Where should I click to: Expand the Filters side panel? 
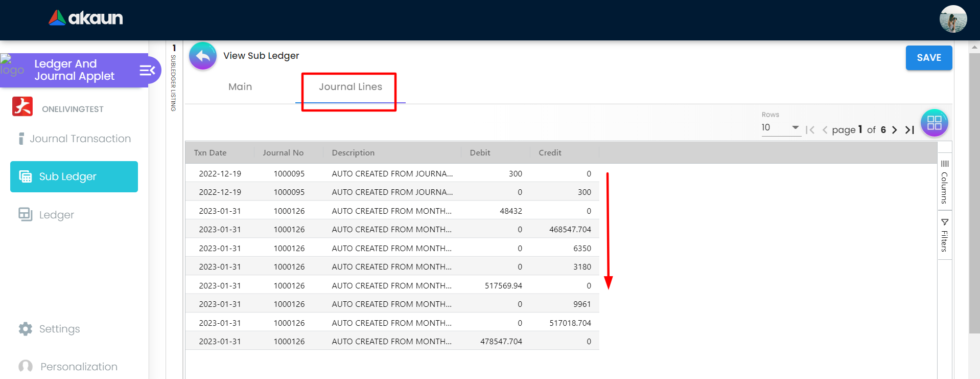[944, 235]
